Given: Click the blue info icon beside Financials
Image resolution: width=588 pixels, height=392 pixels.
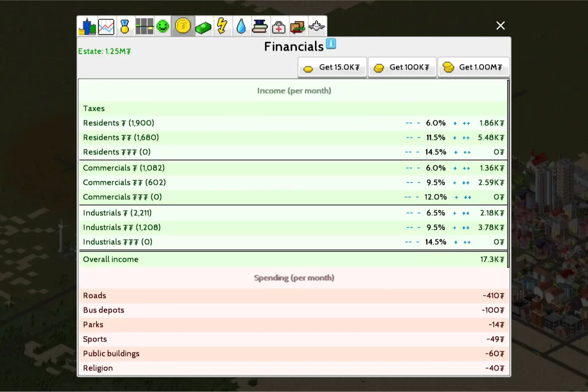Looking at the screenshot, I should (x=331, y=44).
